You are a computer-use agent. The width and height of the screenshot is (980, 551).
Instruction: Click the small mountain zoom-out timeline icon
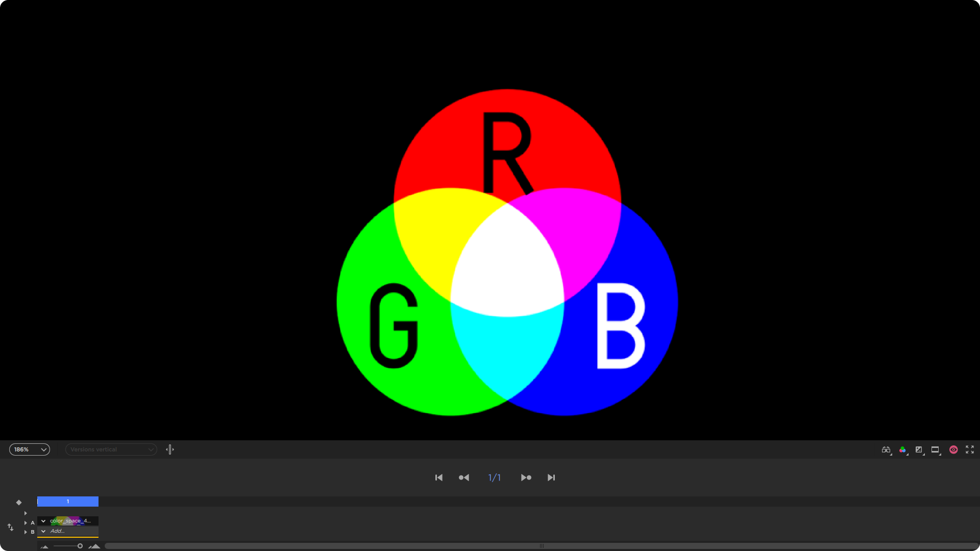pyautogui.click(x=45, y=546)
